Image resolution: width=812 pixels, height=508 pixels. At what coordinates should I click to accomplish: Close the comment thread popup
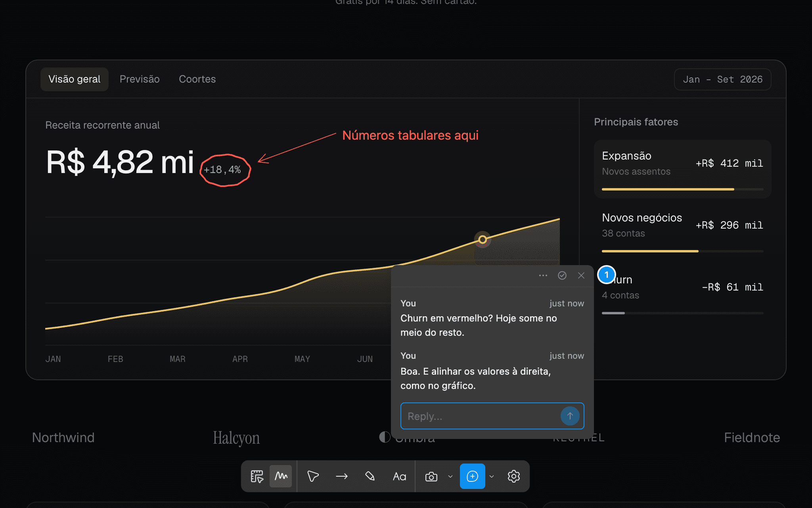pos(581,275)
